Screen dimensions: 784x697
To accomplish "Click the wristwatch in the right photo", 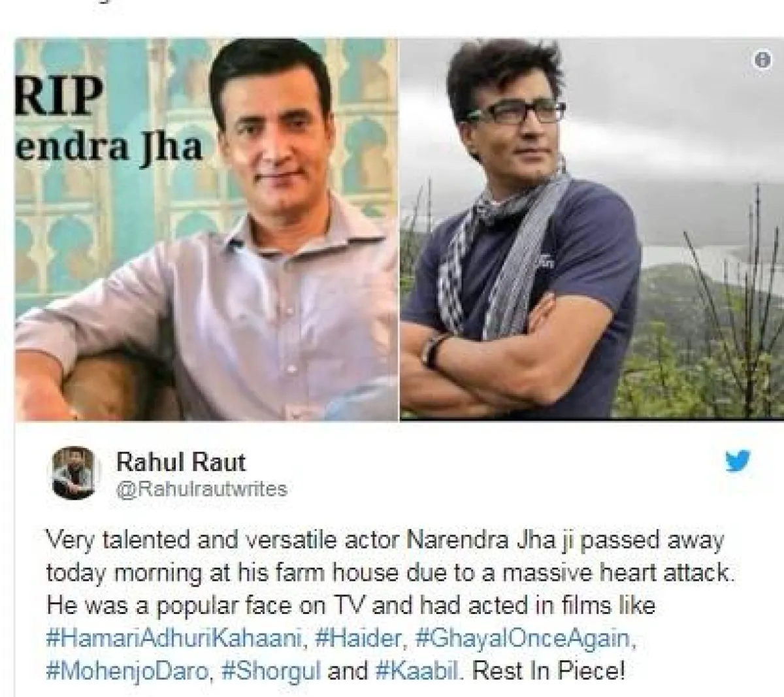I will [x=432, y=349].
